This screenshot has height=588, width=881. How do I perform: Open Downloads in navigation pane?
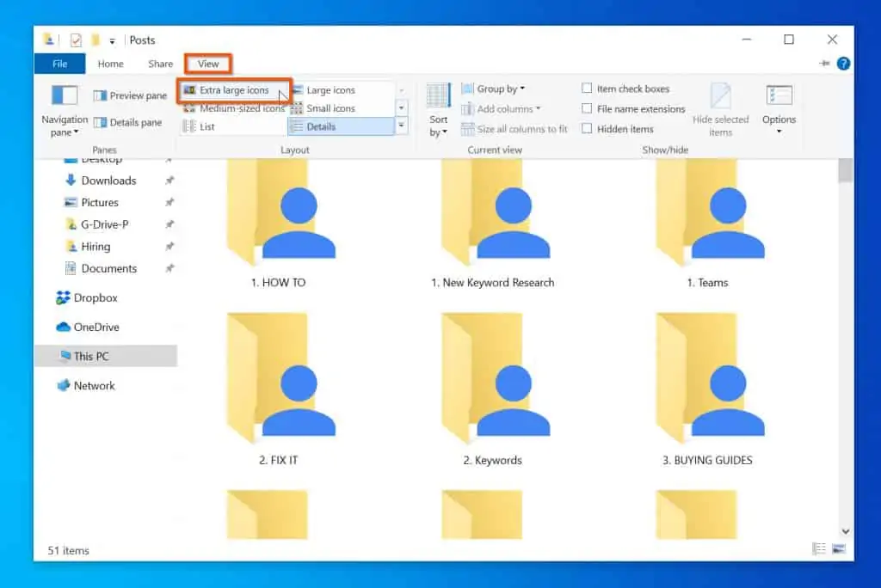tap(108, 181)
